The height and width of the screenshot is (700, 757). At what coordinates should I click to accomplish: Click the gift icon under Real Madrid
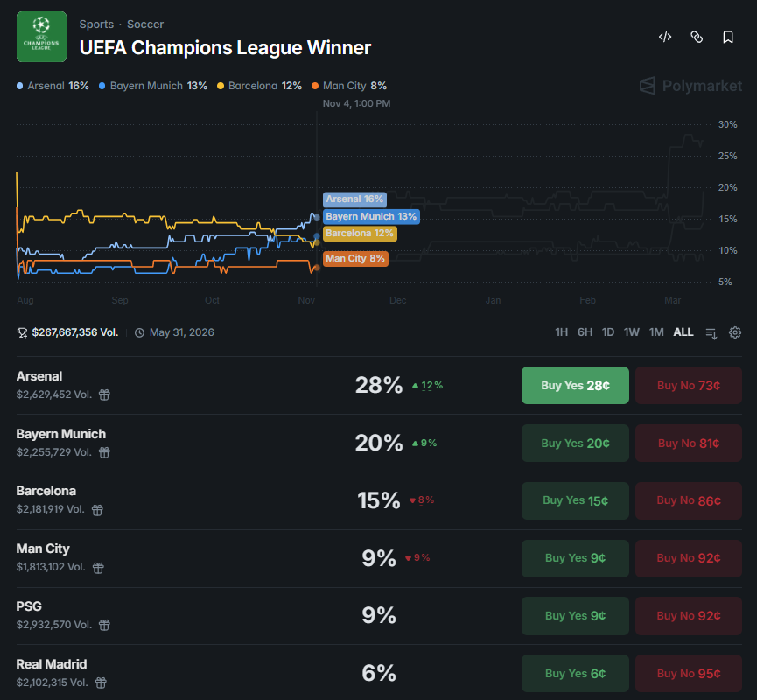click(x=101, y=682)
